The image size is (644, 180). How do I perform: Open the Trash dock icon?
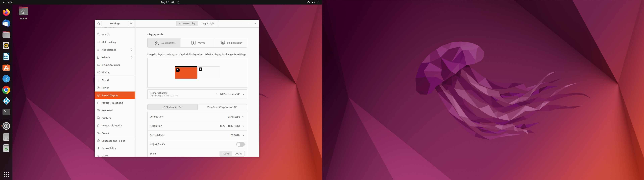6,148
